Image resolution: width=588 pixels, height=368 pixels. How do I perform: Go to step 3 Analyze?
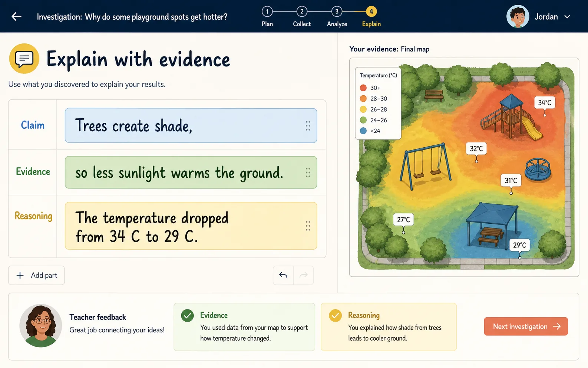pyautogui.click(x=337, y=16)
